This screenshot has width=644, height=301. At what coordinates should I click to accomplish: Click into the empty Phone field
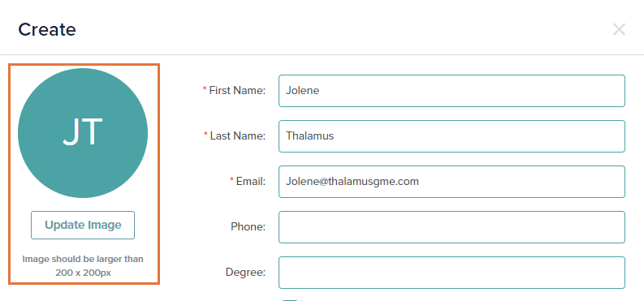452,227
